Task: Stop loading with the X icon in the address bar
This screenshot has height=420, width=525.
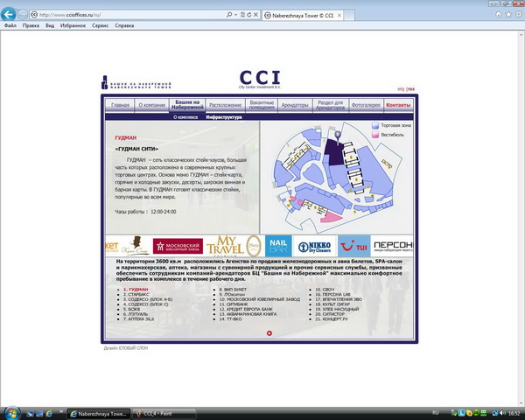Action: (x=255, y=15)
